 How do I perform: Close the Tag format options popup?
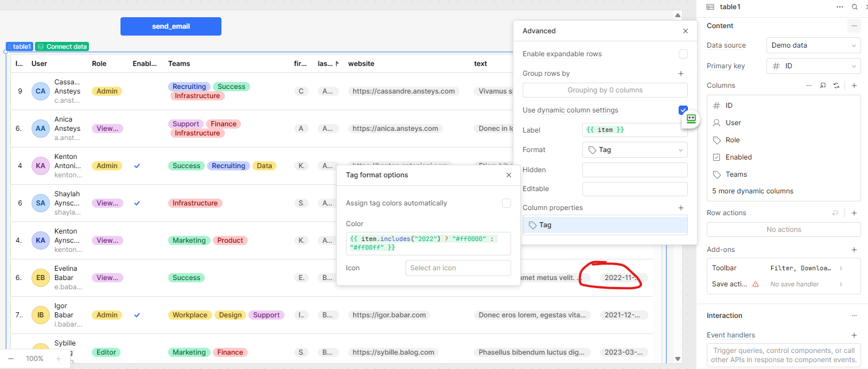click(508, 175)
